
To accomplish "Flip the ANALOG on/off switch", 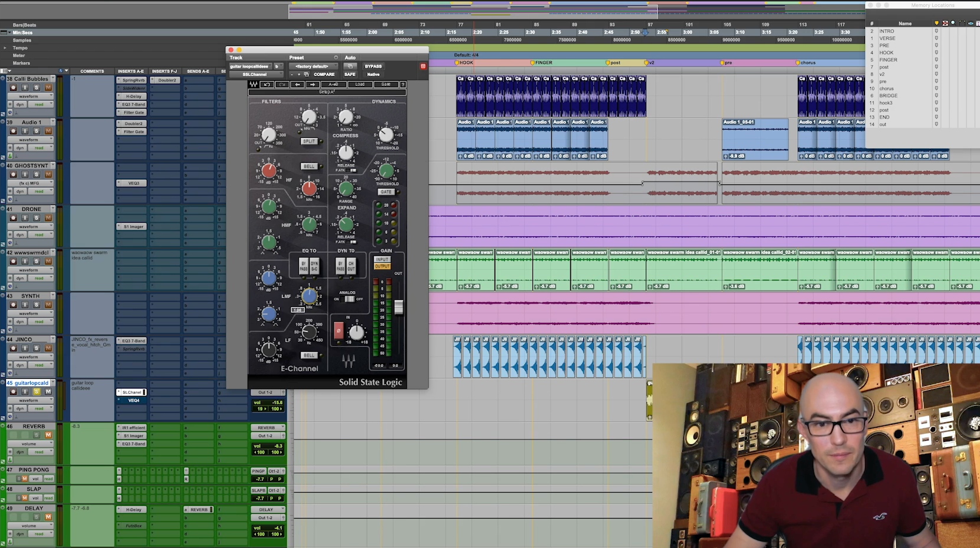I will [350, 299].
